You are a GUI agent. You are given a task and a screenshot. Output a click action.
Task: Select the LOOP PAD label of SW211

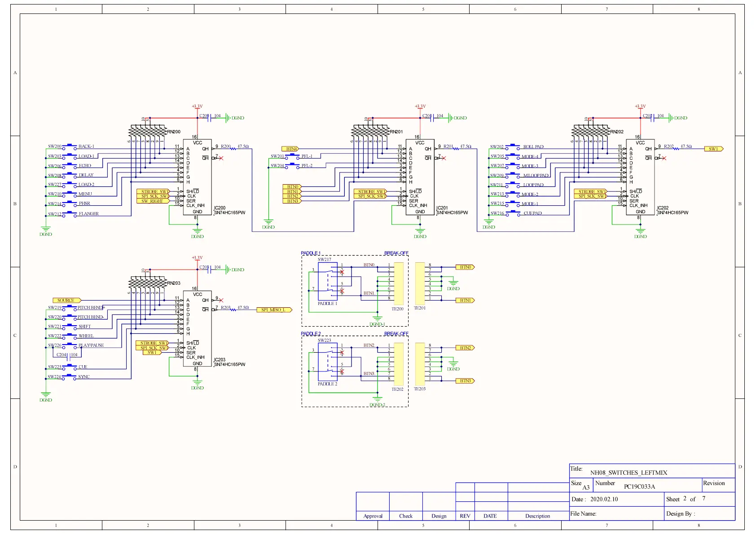(533, 185)
